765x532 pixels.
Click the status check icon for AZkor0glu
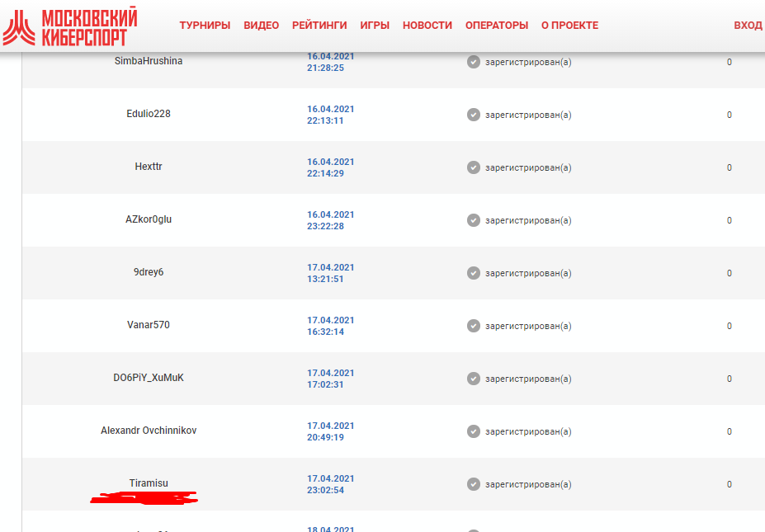[473, 220]
